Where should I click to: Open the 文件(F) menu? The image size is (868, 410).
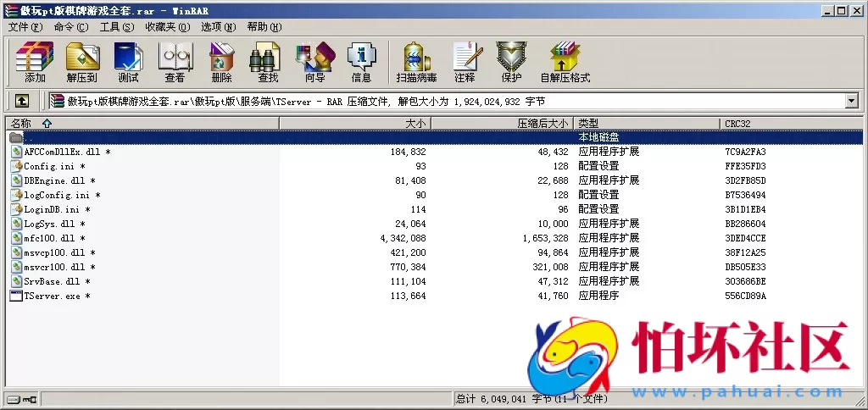click(x=25, y=27)
